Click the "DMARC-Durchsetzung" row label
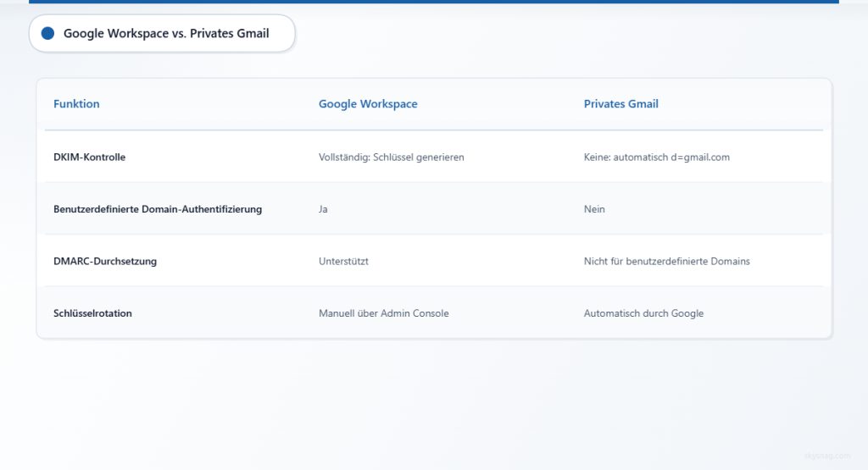The height and width of the screenshot is (470, 868). click(x=104, y=261)
